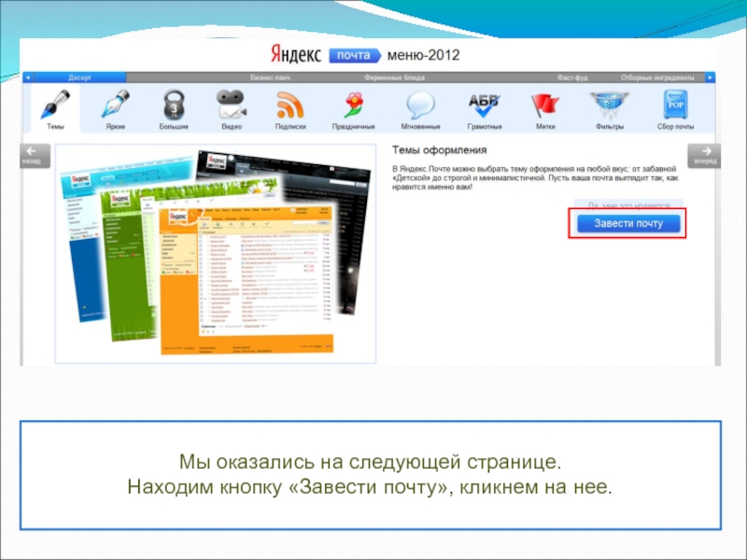
Task: Go back with the назад arrow button
Action: [34, 156]
